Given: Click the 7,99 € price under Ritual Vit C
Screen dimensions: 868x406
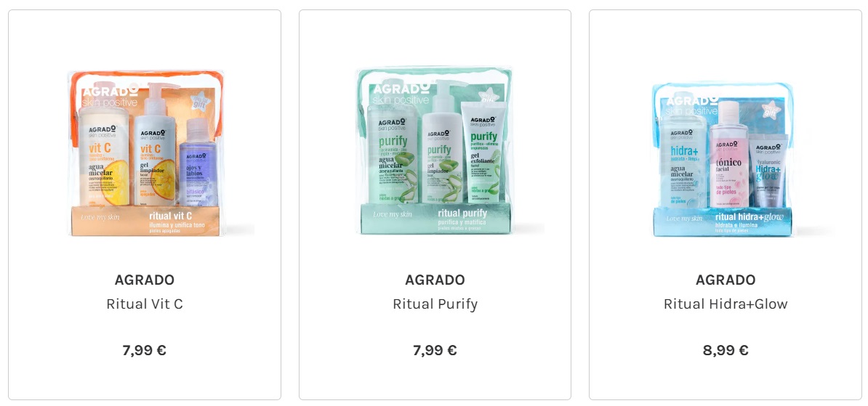Looking at the screenshot, I should [145, 350].
